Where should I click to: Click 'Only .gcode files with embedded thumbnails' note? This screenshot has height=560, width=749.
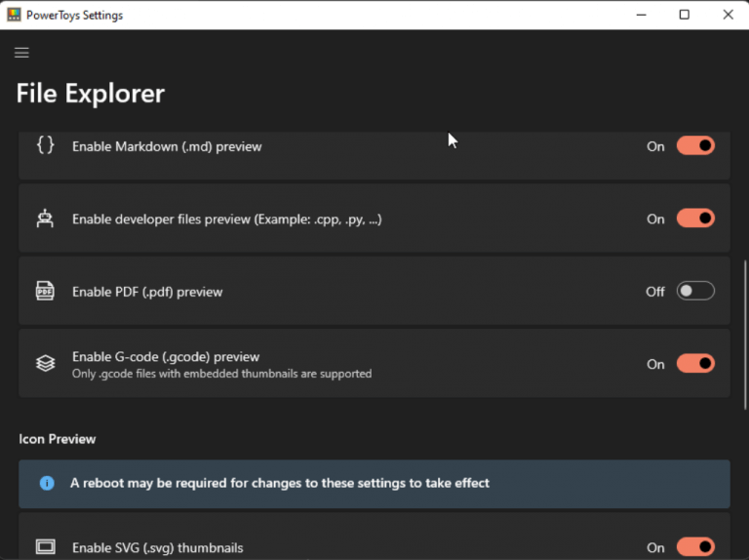pyautogui.click(x=221, y=374)
